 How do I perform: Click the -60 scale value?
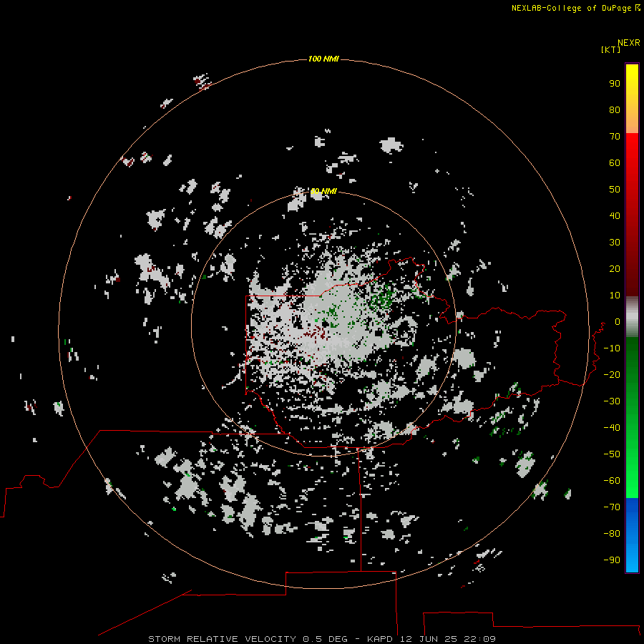click(x=612, y=481)
